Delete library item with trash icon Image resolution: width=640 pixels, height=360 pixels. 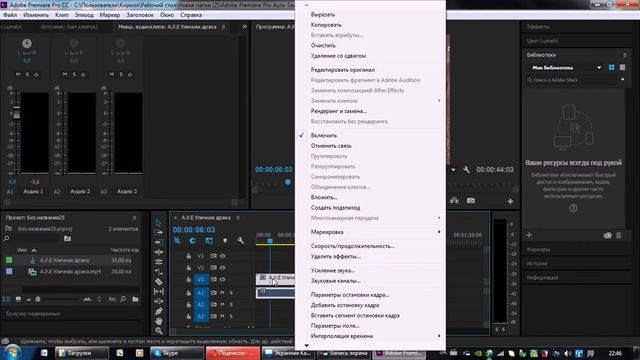(x=619, y=235)
